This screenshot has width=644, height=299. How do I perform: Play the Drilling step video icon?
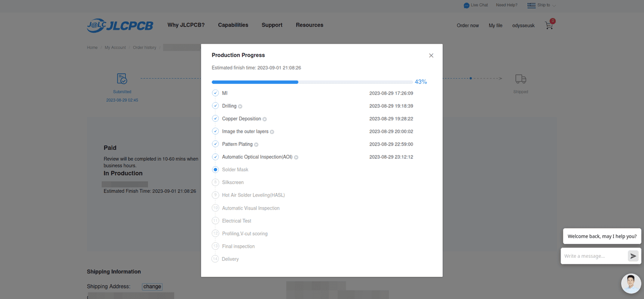[x=240, y=107]
